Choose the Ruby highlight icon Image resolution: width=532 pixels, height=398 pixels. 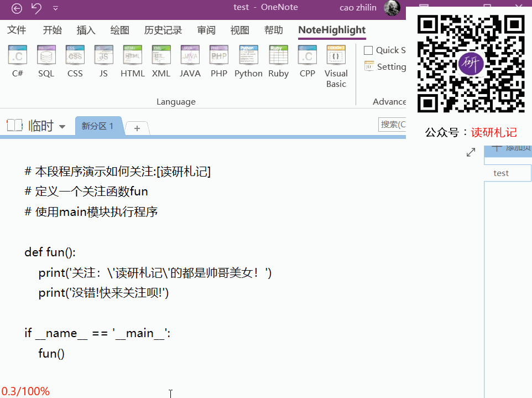278,61
